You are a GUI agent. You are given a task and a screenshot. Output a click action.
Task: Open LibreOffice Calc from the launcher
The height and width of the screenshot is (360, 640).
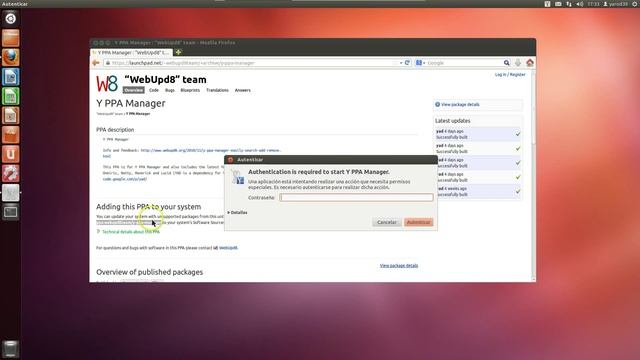(x=11, y=96)
